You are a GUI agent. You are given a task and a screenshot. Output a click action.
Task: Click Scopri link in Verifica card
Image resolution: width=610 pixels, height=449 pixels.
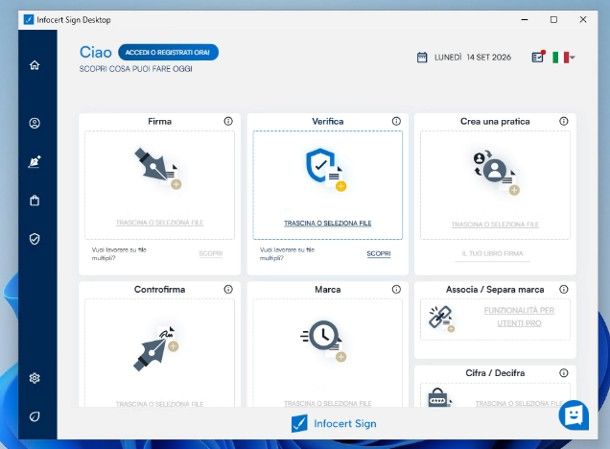coord(379,254)
